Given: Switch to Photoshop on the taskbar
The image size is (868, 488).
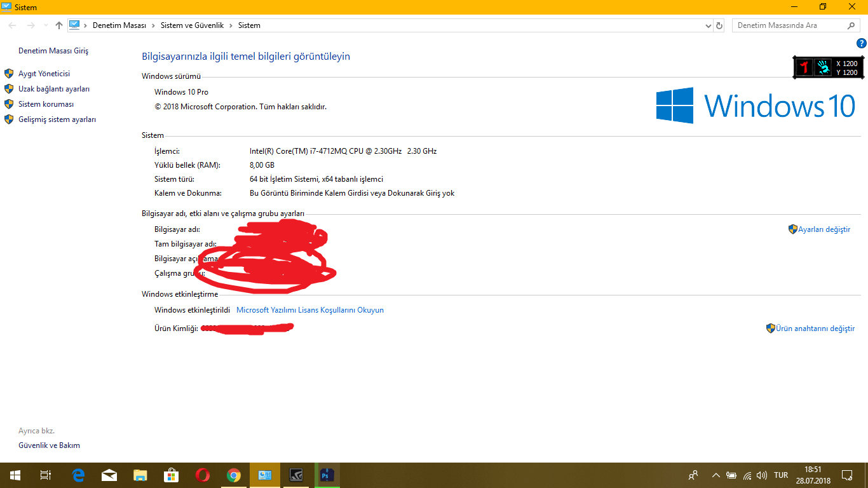Looking at the screenshot, I should (327, 475).
